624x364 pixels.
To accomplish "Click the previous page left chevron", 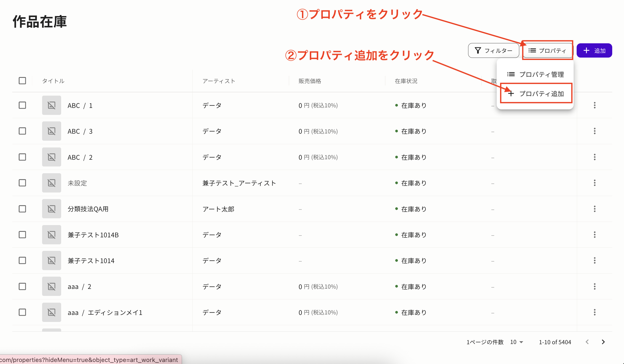I will coord(587,342).
